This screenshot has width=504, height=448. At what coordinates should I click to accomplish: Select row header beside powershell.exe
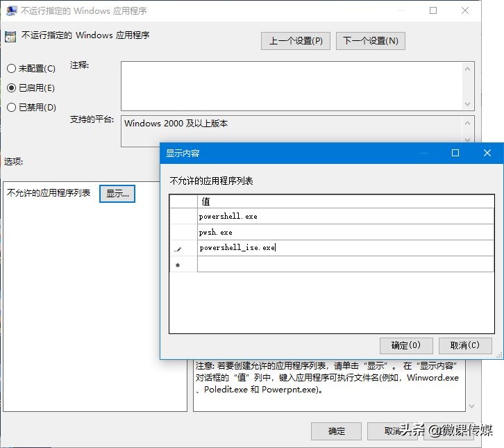183,216
